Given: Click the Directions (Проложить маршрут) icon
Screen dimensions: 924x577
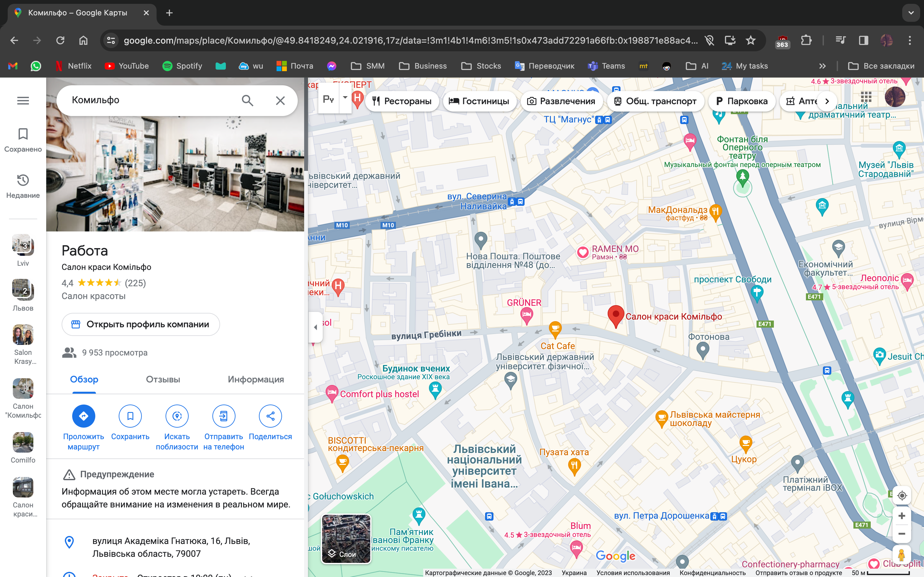Looking at the screenshot, I should tap(84, 416).
